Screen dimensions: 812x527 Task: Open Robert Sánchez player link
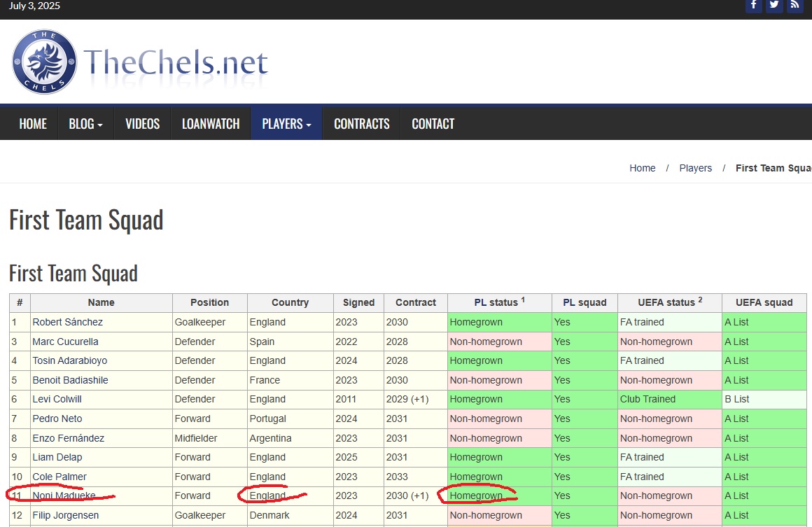point(67,322)
